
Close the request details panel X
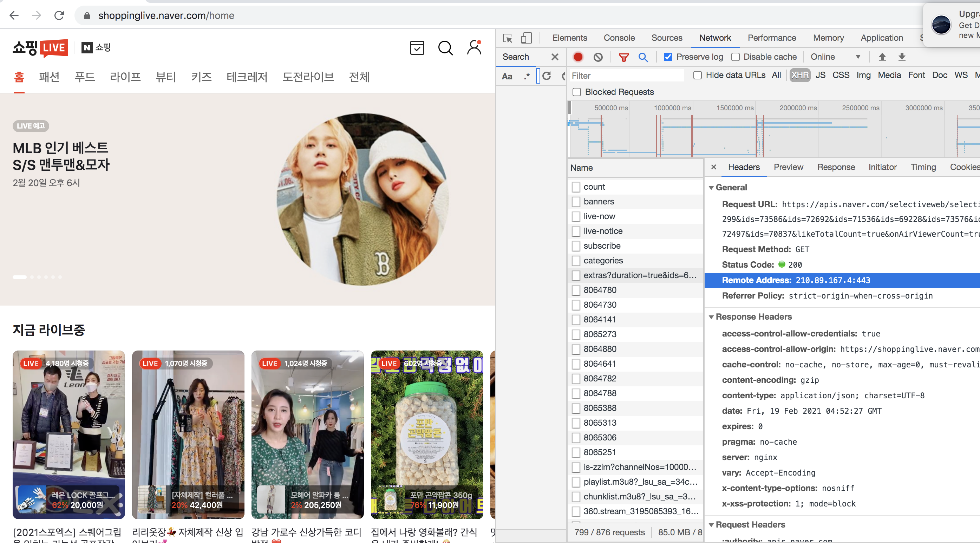pos(714,167)
